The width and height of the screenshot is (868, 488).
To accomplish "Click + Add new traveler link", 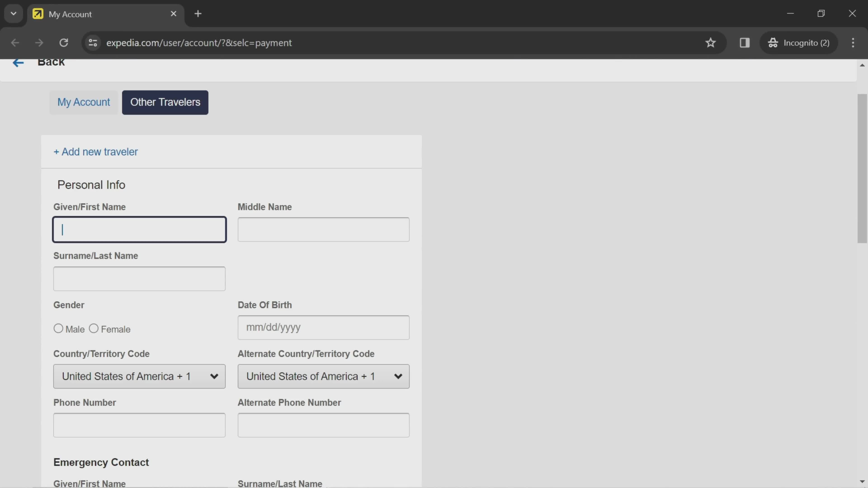I will [x=96, y=152].
